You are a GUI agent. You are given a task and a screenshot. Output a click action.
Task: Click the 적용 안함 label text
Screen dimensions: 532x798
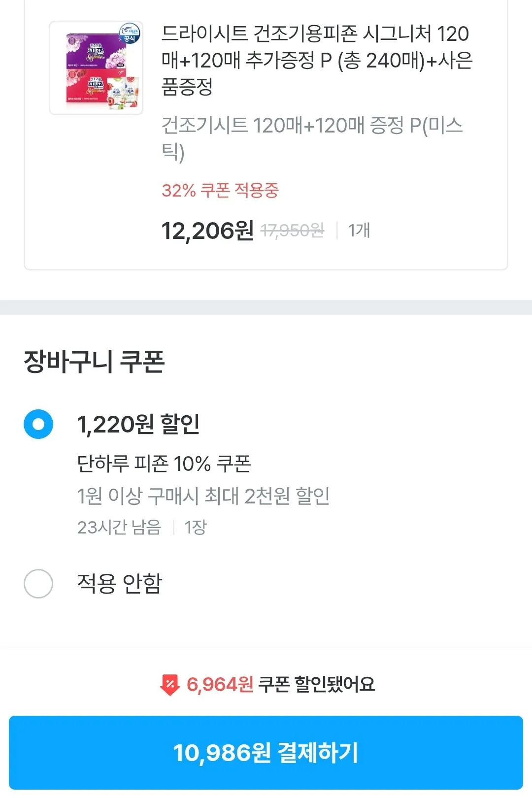click(120, 584)
